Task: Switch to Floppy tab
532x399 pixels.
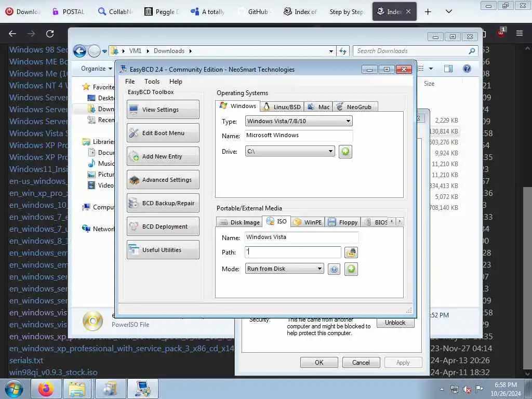Action: click(343, 222)
